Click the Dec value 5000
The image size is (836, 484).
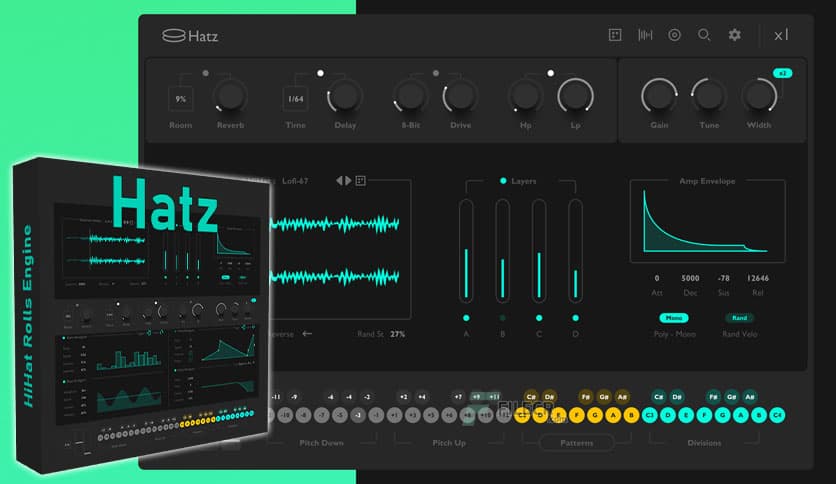tap(690, 278)
